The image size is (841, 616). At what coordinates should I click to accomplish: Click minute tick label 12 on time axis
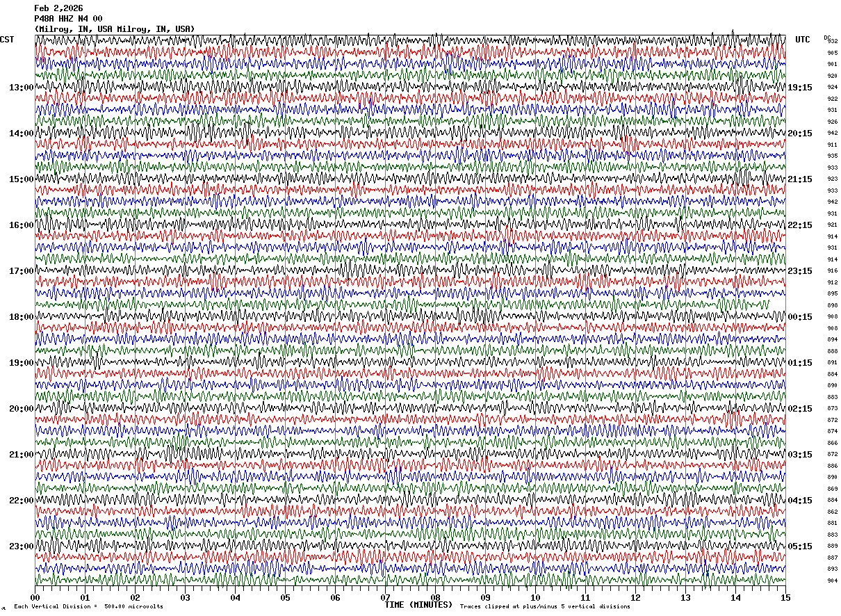coord(635,597)
